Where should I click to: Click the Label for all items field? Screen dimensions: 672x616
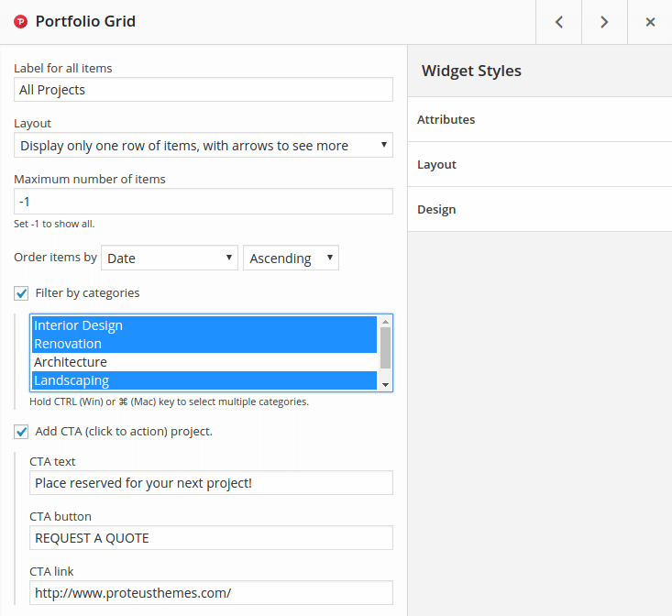click(x=204, y=90)
